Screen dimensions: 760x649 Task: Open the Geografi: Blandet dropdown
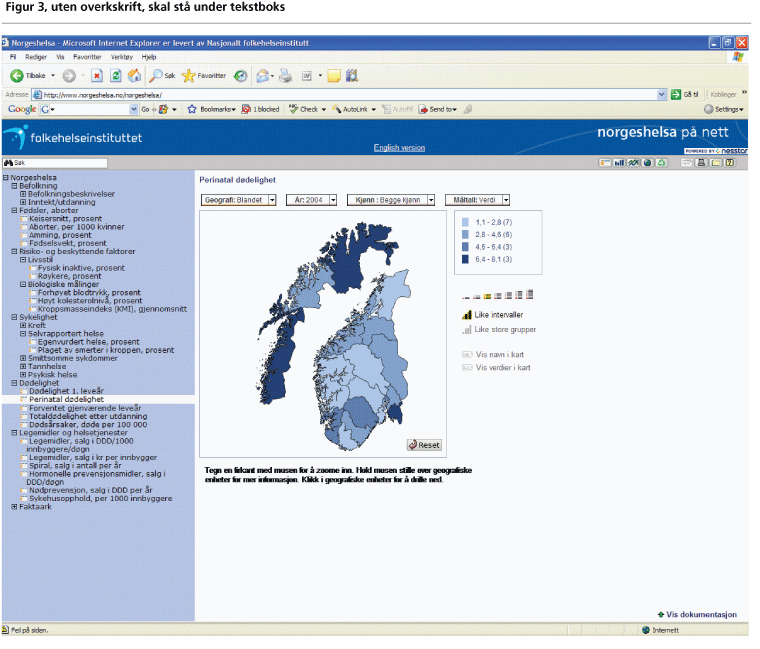[238, 200]
